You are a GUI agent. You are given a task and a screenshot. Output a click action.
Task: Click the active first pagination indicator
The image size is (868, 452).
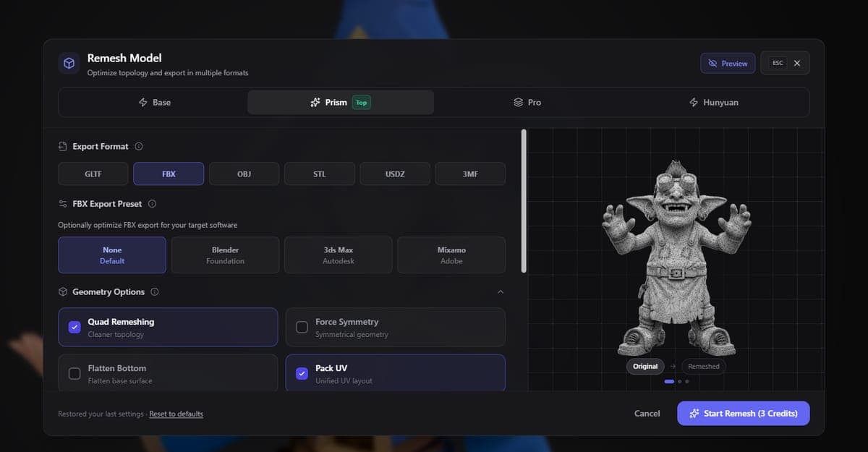669,381
